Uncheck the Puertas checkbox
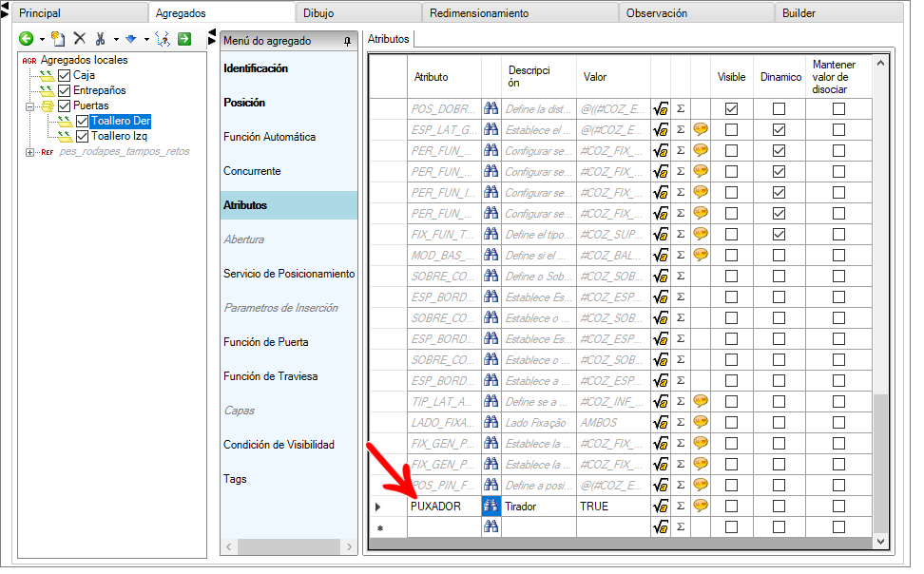924x574 pixels. [x=65, y=106]
